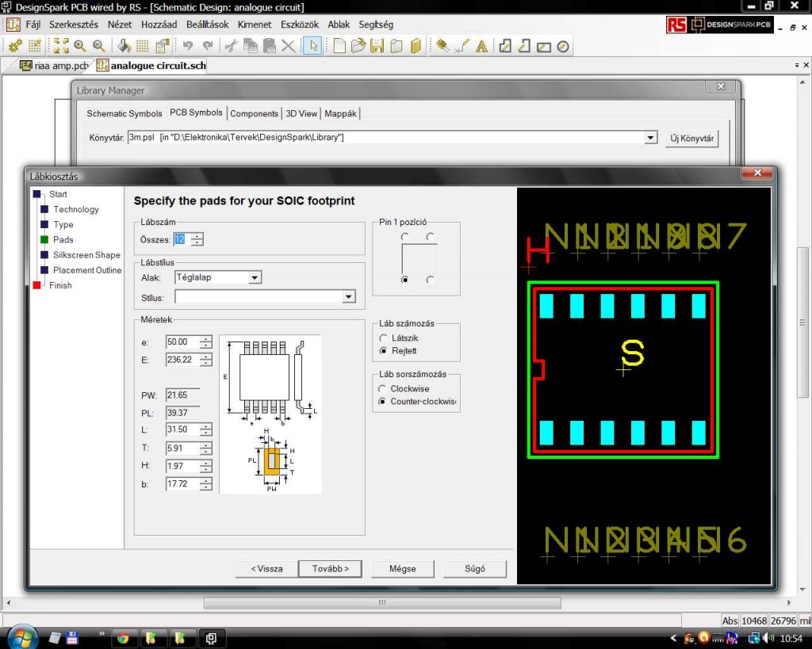Open the Alak shape dropdown

click(254, 278)
